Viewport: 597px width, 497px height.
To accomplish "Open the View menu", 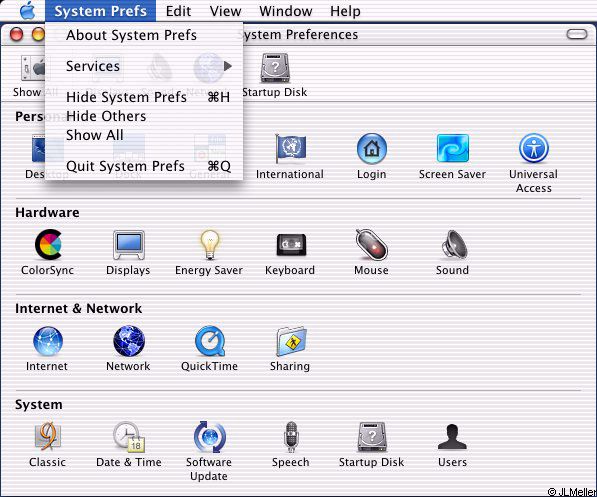I will [225, 11].
